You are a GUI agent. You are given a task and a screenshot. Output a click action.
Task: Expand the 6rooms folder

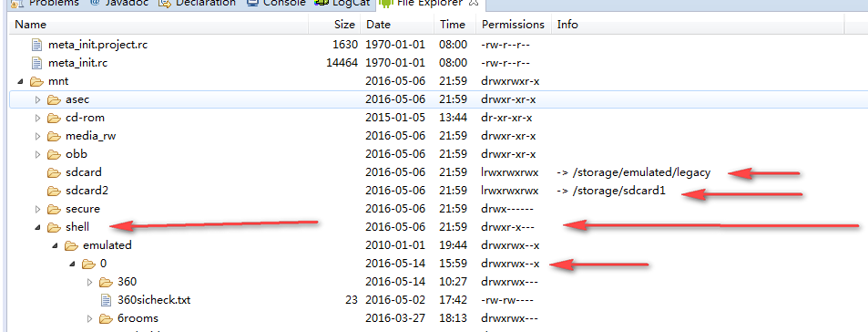90,318
